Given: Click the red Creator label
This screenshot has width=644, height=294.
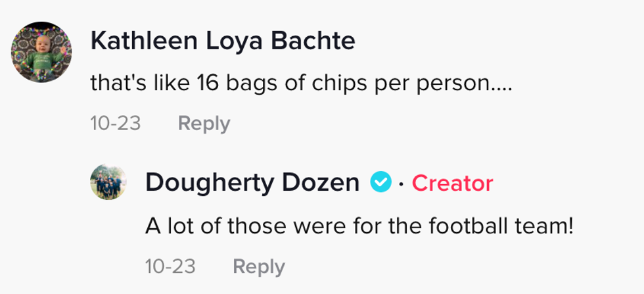Looking at the screenshot, I should click(x=452, y=183).
